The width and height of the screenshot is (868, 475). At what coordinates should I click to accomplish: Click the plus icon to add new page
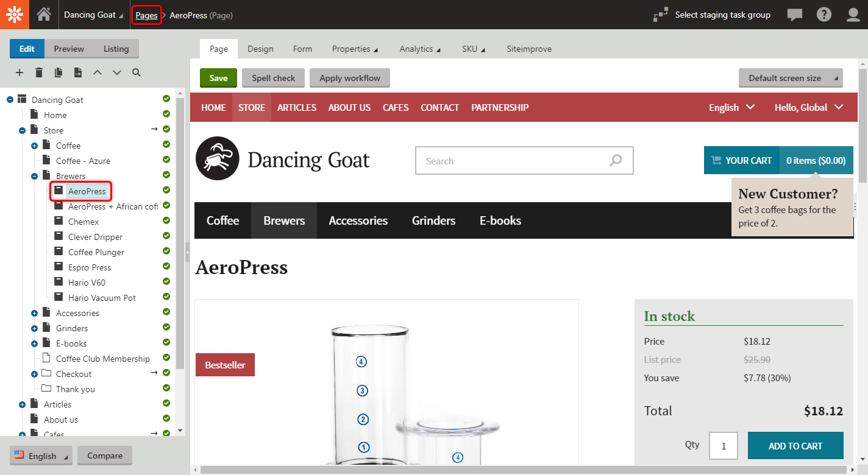click(x=20, y=72)
